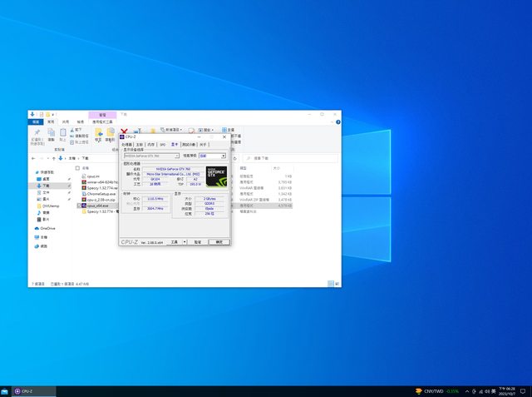Open the SPD tab in CPU-Z
532x397 pixels.
163,144
